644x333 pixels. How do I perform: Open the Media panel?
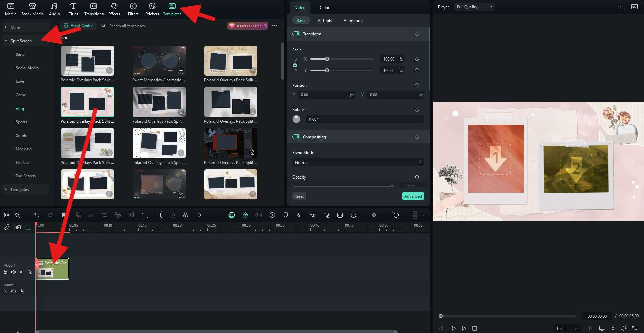tap(10, 9)
